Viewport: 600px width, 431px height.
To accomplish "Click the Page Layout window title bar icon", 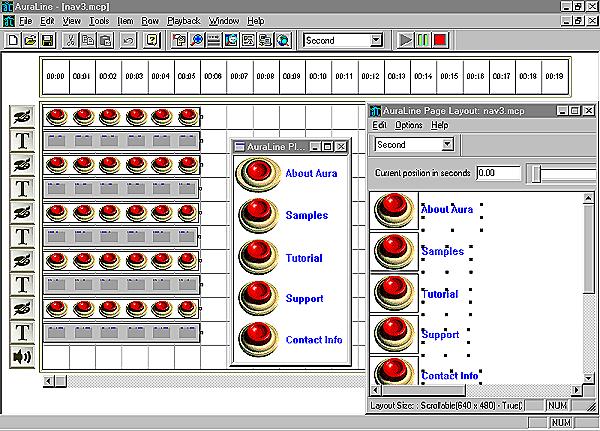I will point(375,111).
